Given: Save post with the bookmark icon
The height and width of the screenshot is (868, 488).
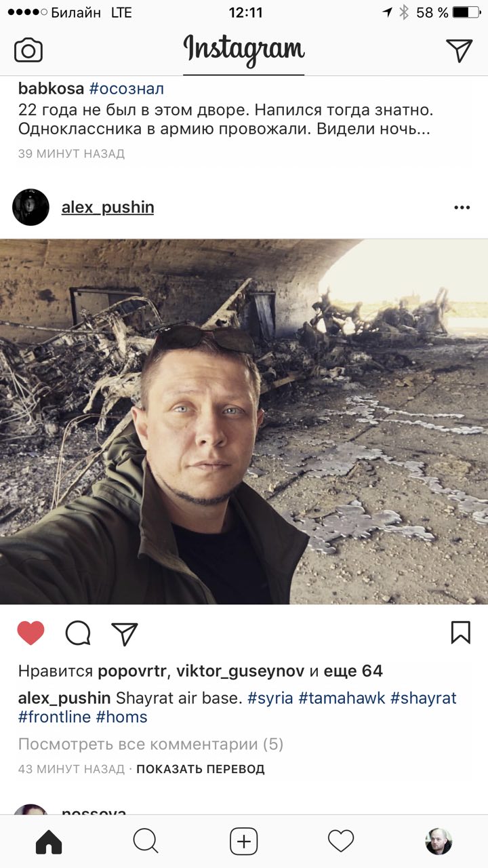Looking at the screenshot, I should 461,632.
